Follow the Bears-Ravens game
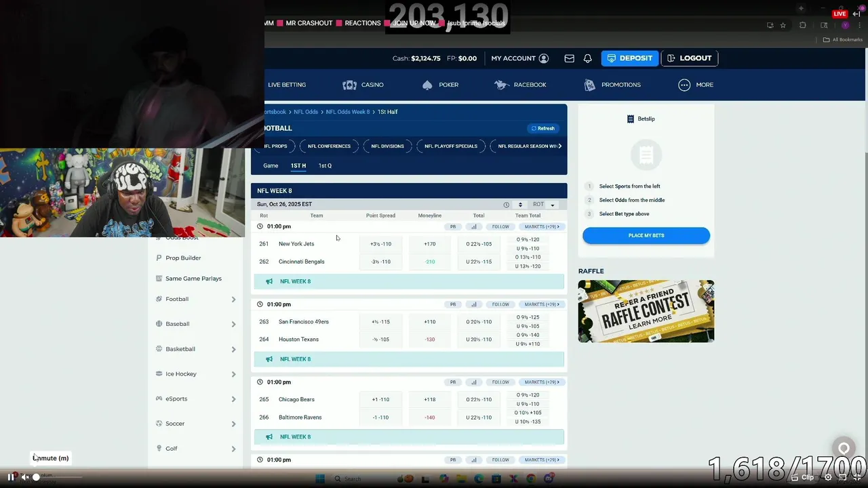The image size is (868, 488). [x=500, y=382]
